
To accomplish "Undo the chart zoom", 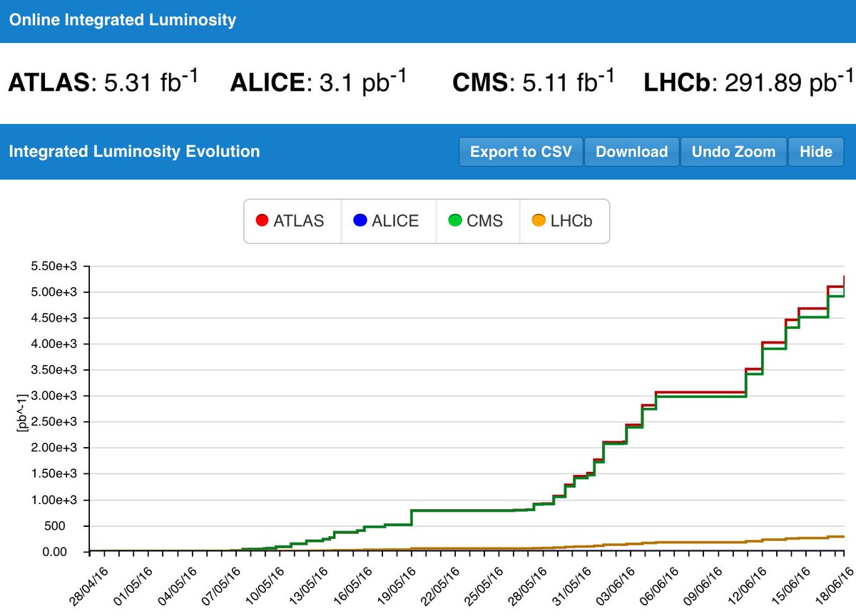I will click(733, 152).
